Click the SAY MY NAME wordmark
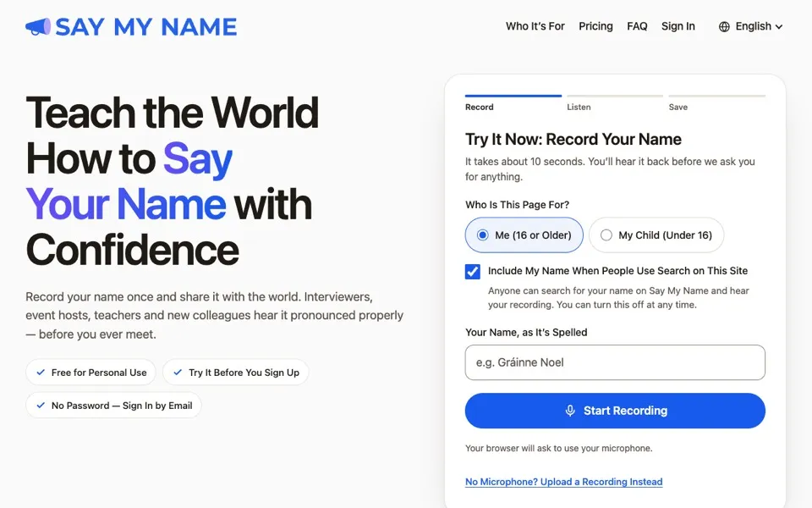Screen dimensions: 812x508 [146, 27]
